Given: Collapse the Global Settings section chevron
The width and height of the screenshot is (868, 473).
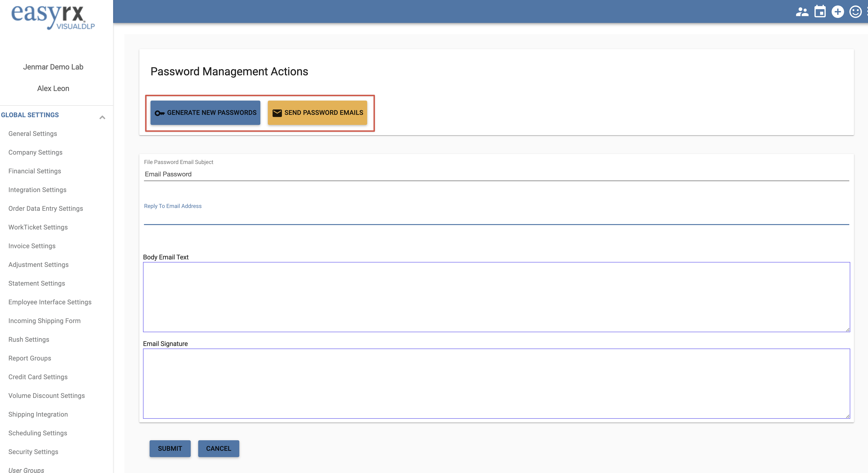Looking at the screenshot, I should coord(102,117).
